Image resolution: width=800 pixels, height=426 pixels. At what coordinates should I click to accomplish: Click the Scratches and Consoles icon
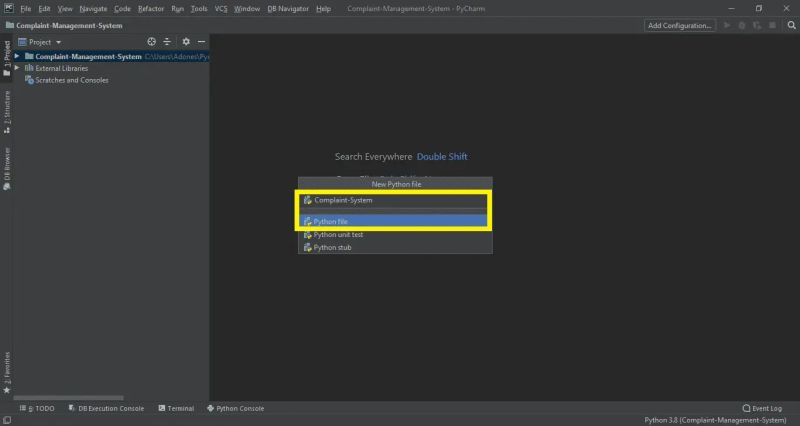pos(29,80)
